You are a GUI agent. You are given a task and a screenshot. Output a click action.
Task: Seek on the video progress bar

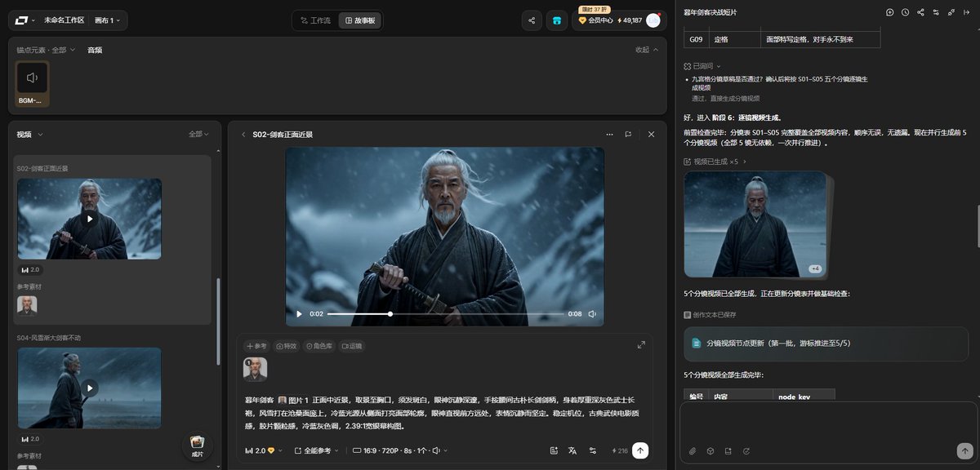445,314
